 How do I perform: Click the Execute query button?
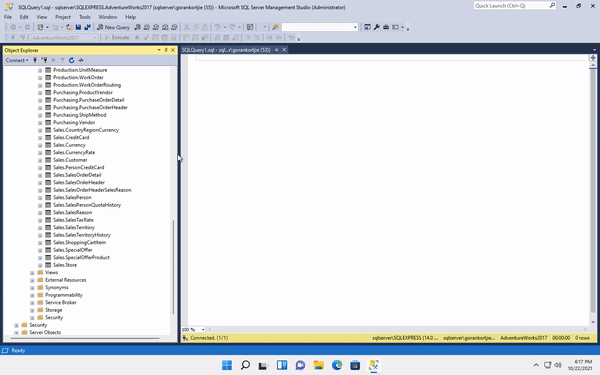tap(117, 38)
